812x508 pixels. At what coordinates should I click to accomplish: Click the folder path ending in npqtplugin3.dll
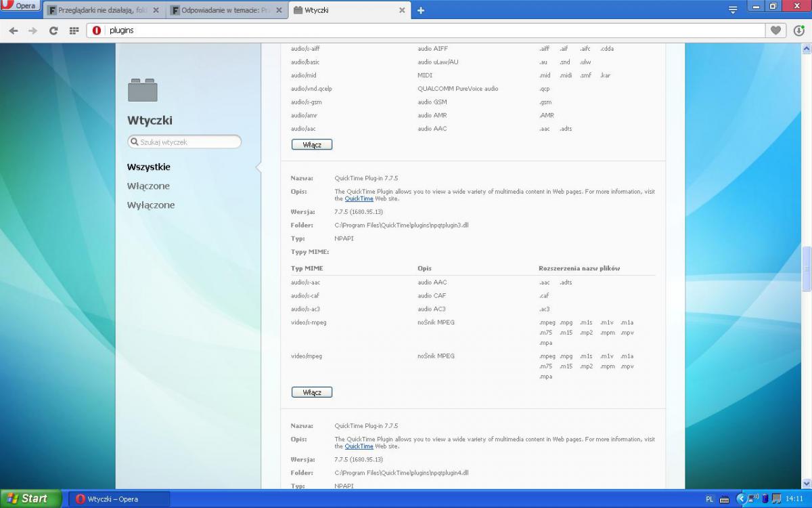pos(401,225)
